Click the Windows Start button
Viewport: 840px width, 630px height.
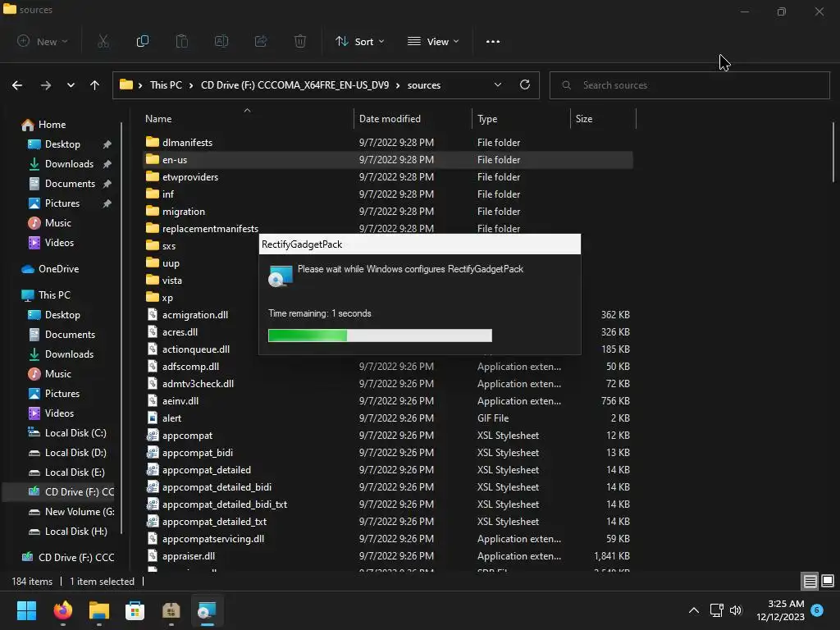point(27,610)
